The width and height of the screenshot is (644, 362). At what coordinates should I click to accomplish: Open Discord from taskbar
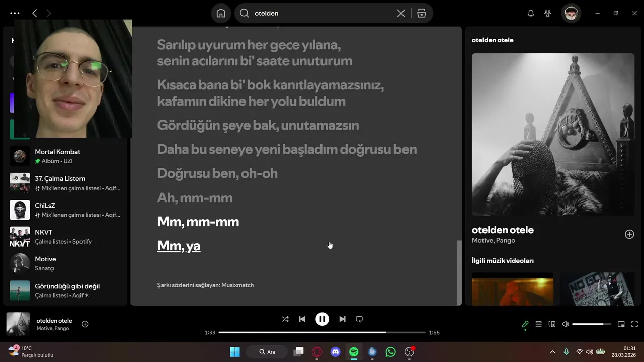point(336,352)
